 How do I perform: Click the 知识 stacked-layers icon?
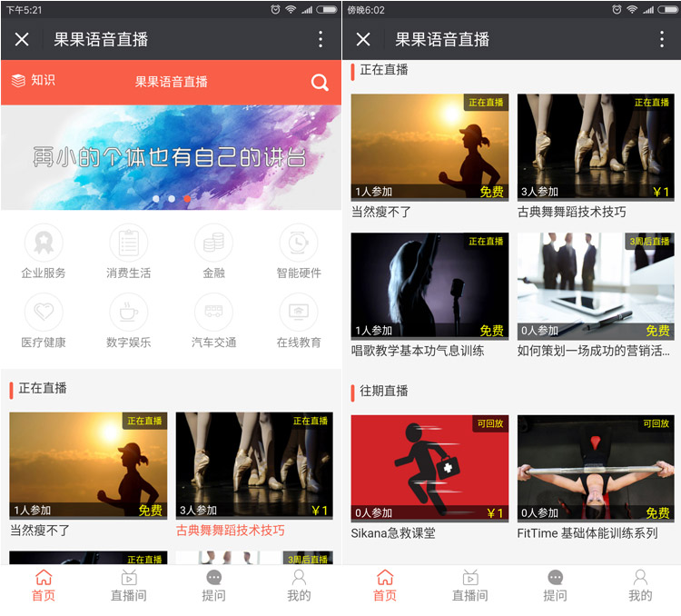click(x=18, y=81)
